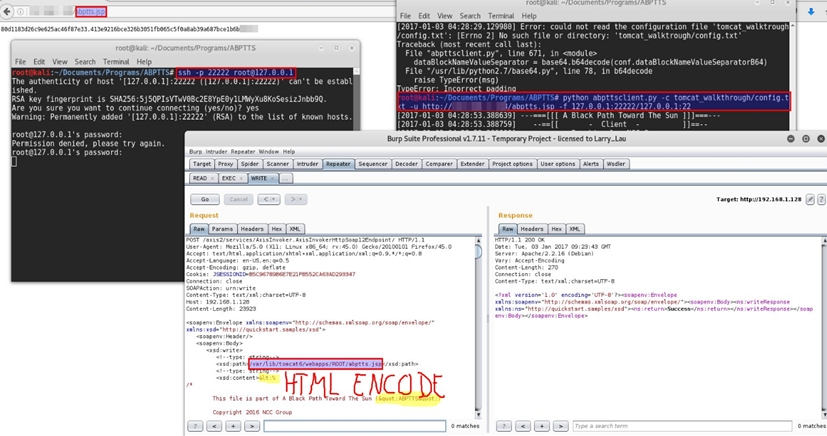Switch Response panel to Hex view
827x436 pixels.
(556, 229)
